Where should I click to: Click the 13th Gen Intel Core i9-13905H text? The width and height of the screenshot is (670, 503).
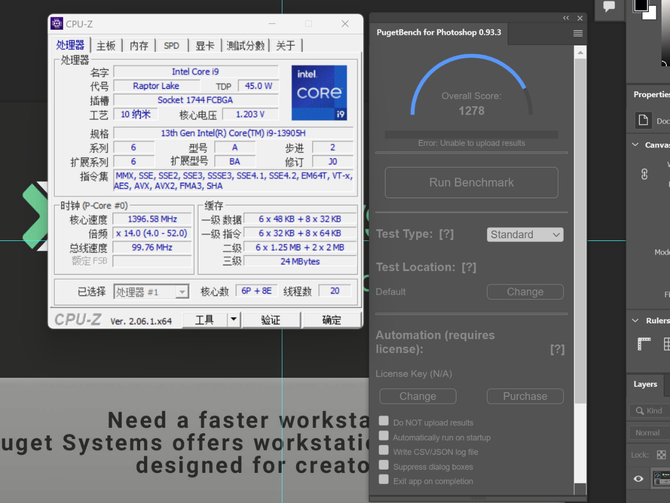[233, 133]
